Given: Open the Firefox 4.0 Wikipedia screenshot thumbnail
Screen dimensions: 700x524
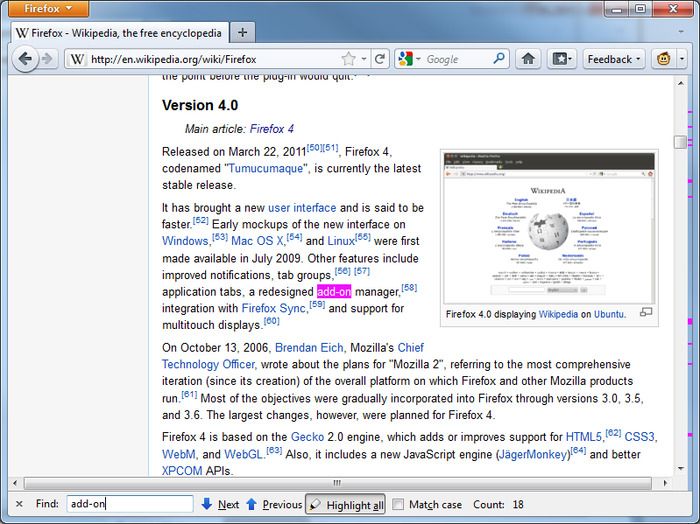Looking at the screenshot, I should 549,228.
